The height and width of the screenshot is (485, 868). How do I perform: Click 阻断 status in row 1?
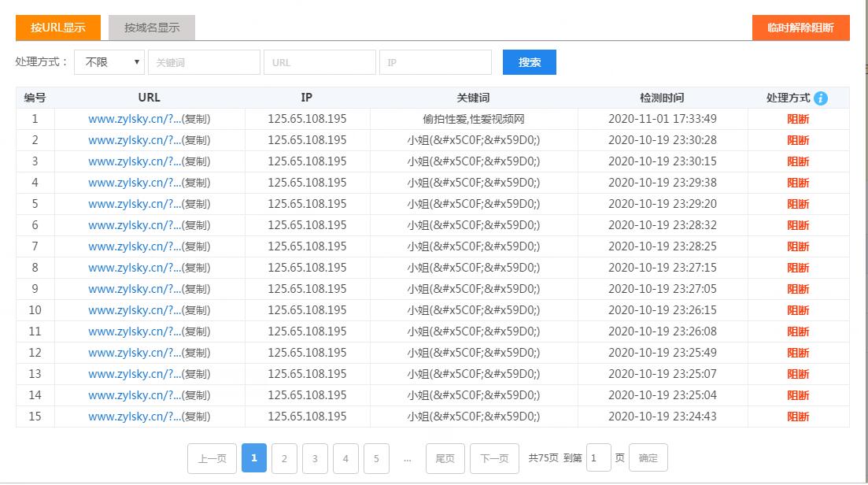click(x=798, y=119)
